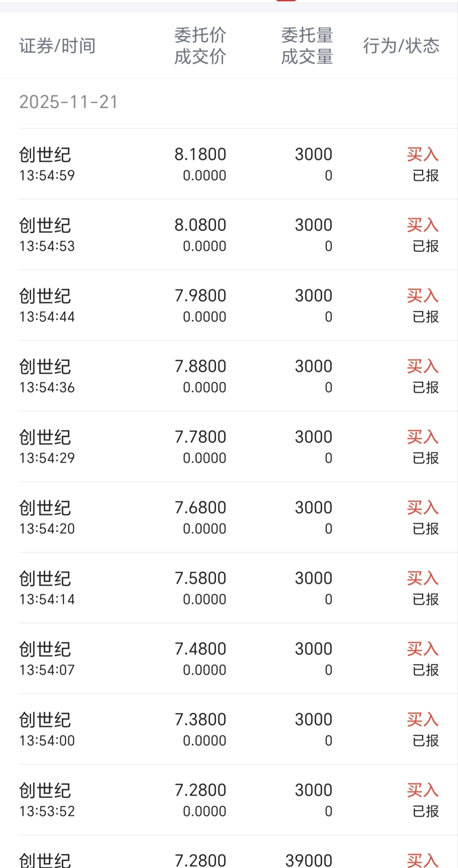Open the 7.5800 order entry
This screenshot has width=458, height=868.
pos(229,588)
